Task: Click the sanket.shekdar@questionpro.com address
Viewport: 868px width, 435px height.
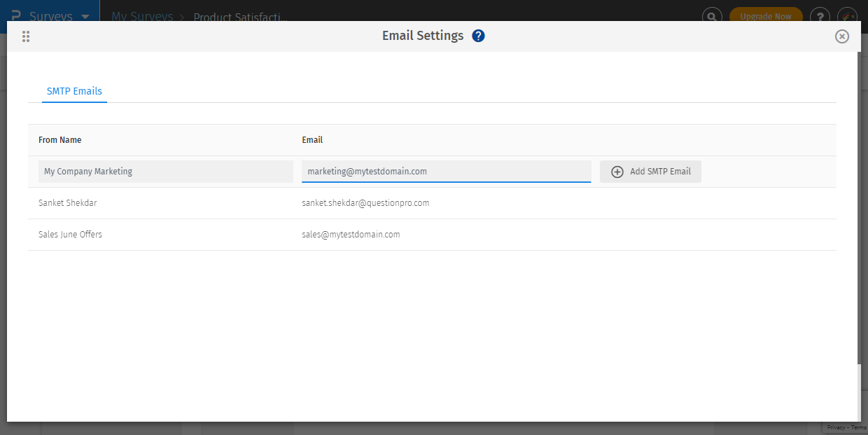Action: point(365,203)
